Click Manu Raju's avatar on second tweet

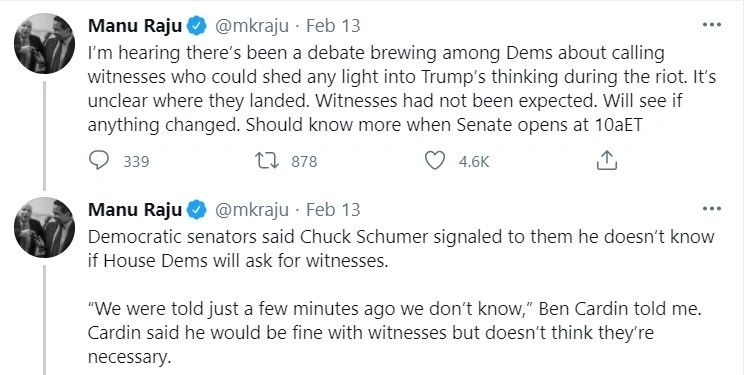point(44,227)
